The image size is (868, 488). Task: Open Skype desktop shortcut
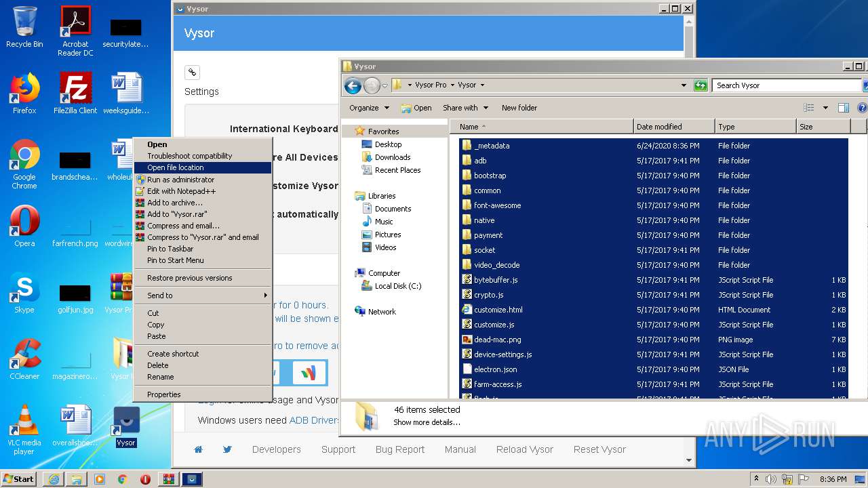click(24, 293)
